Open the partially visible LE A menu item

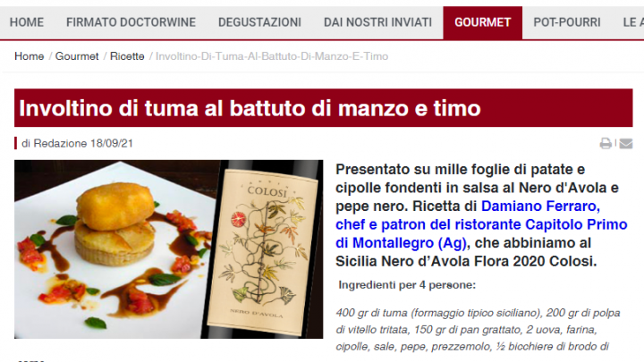point(633,22)
